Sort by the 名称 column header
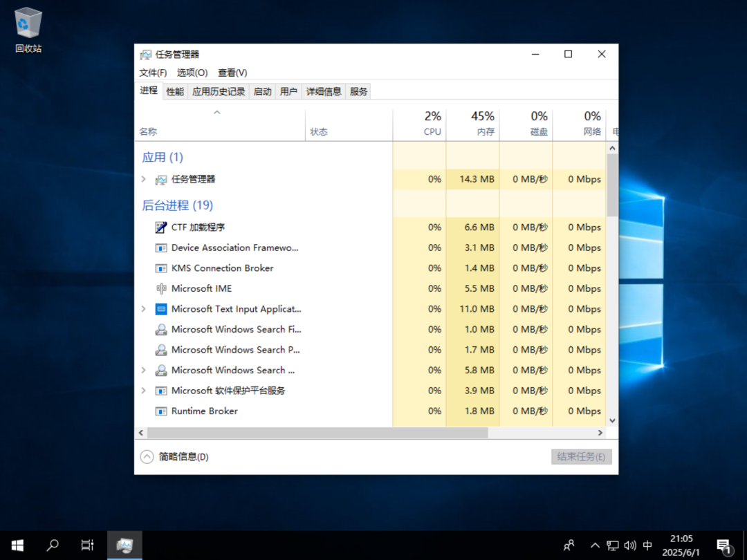The width and height of the screenshot is (747, 560). click(220, 125)
